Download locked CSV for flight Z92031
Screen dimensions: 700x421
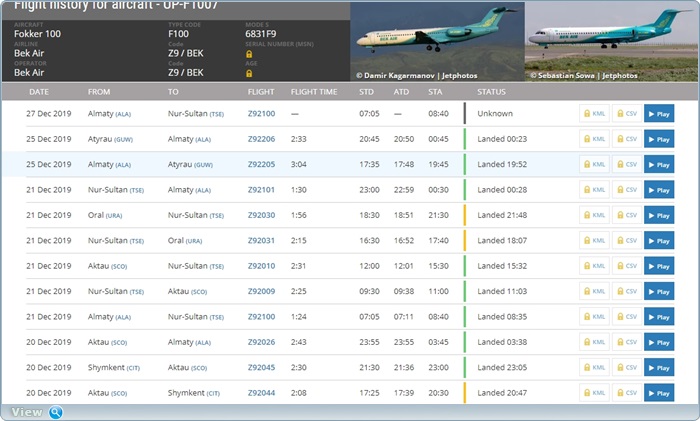(627, 241)
